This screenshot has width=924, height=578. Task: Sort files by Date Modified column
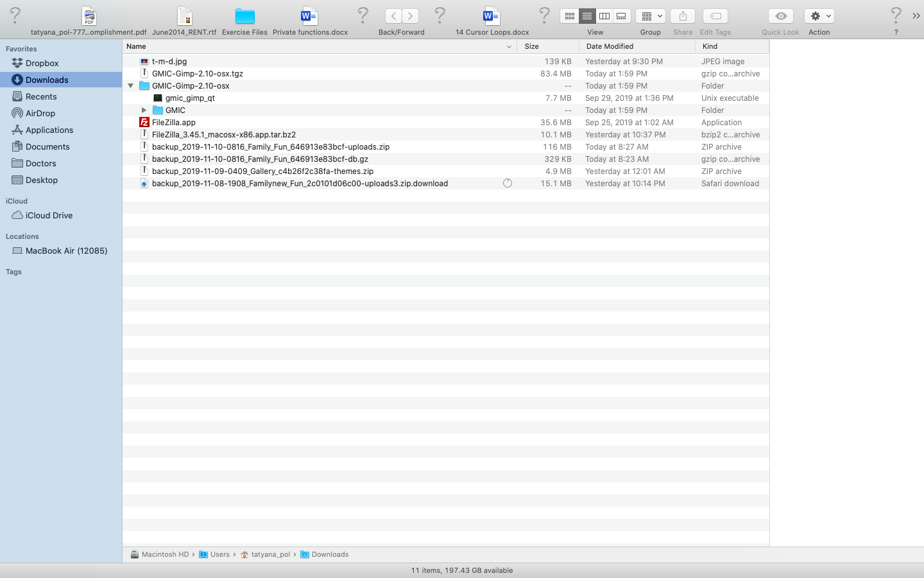click(x=610, y=46)
